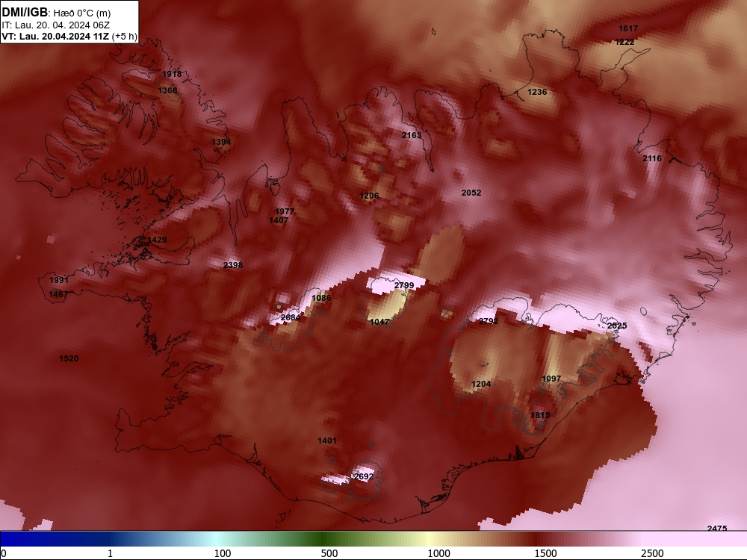Image resolution: width=747 pixels, height=560 pixels.
Task: Click the map value 1394
Action: (221, 142)
